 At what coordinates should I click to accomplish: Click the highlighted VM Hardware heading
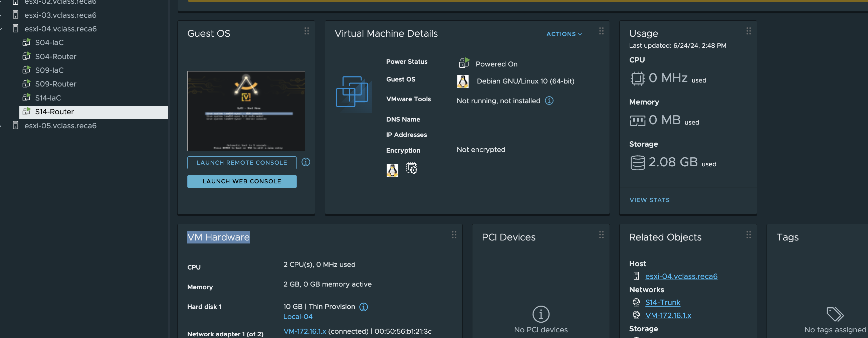pos(218,237)
